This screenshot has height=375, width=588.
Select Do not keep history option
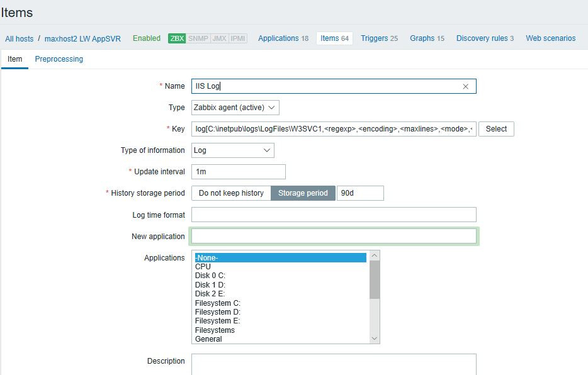point(231,193)
